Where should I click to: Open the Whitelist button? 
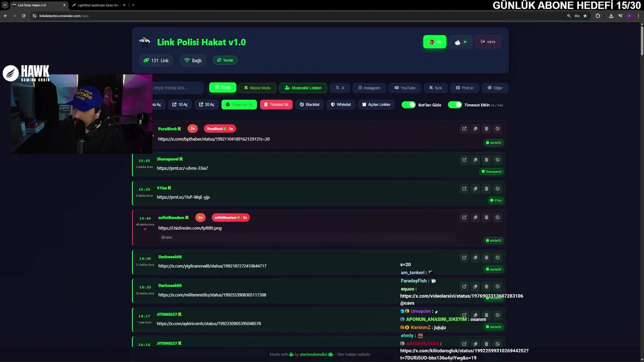click(x=341, y=105)
